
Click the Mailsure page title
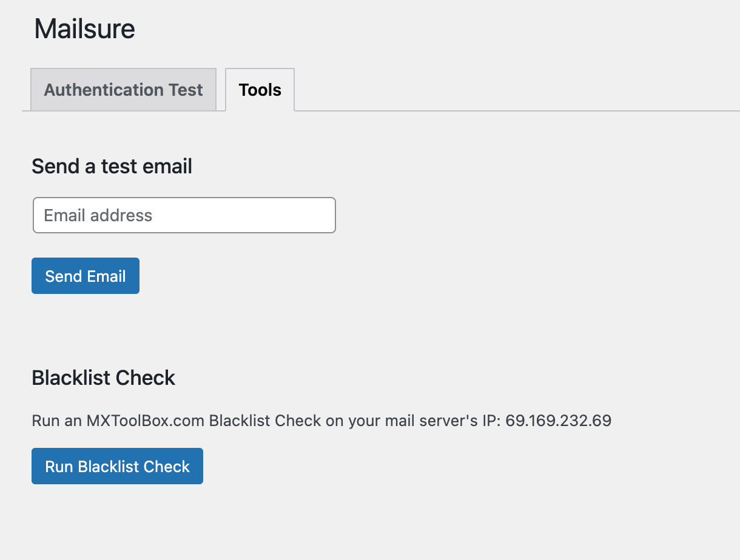pyautogui.click(x=84, y=29)
